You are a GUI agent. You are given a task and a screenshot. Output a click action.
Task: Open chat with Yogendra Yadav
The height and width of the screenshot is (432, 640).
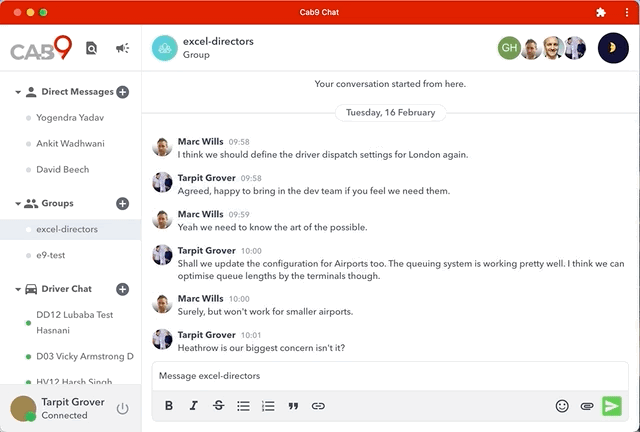70,118
